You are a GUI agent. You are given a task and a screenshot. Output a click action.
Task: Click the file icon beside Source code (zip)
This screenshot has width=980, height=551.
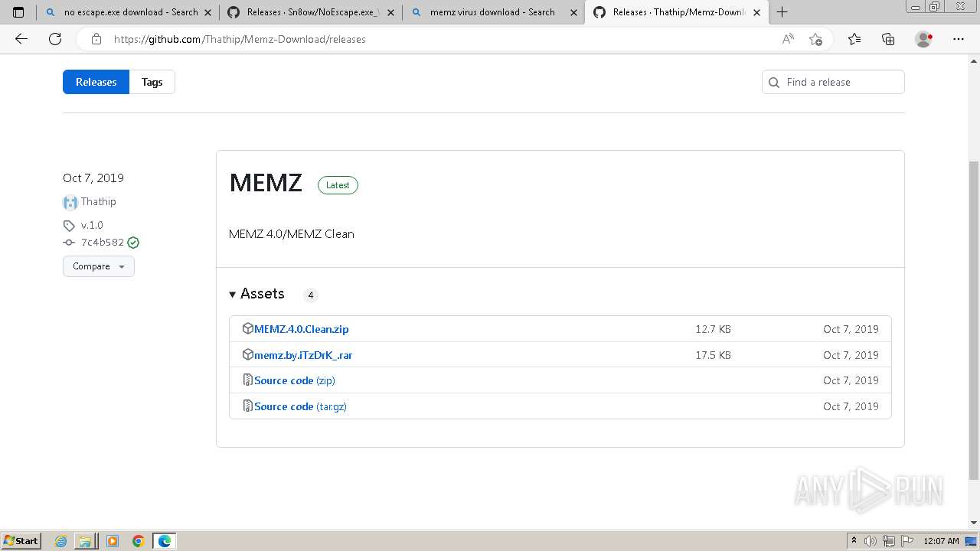click(247, 380)
